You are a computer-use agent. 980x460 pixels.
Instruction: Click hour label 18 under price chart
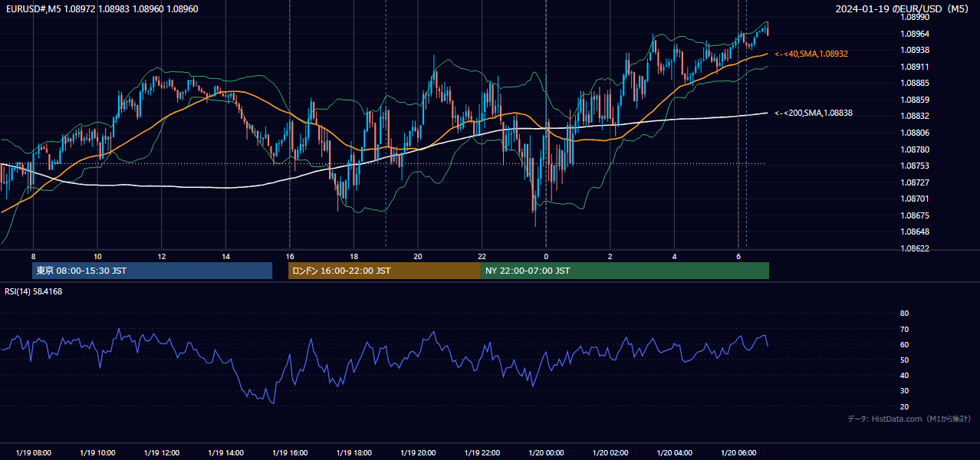tap(354, 256)
